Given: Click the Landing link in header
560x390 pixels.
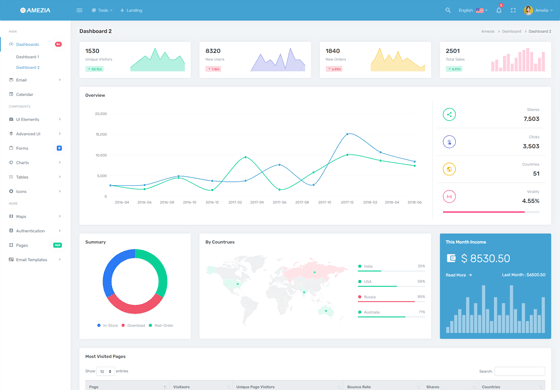Looking at the screenshot, I should pos(131,10).
